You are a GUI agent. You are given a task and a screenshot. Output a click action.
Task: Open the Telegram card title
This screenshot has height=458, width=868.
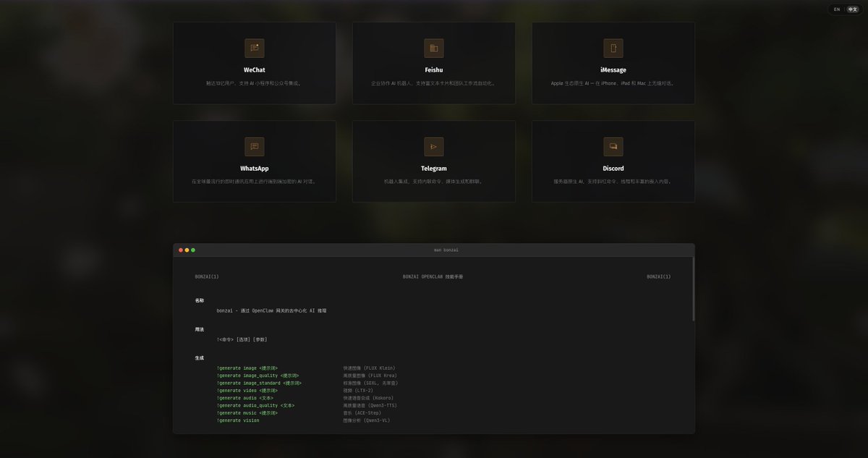(x=434, y=169)
